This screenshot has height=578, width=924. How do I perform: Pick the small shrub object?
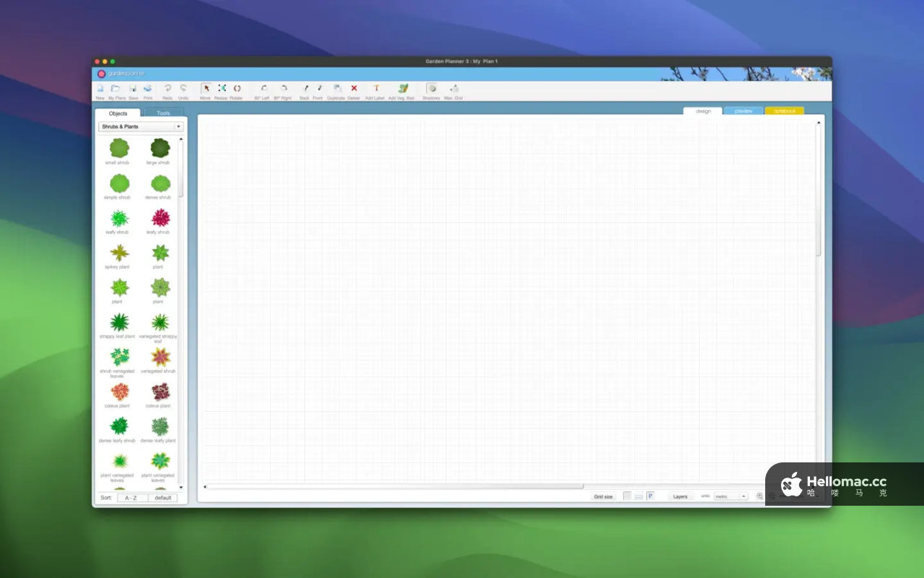(118, 149)
